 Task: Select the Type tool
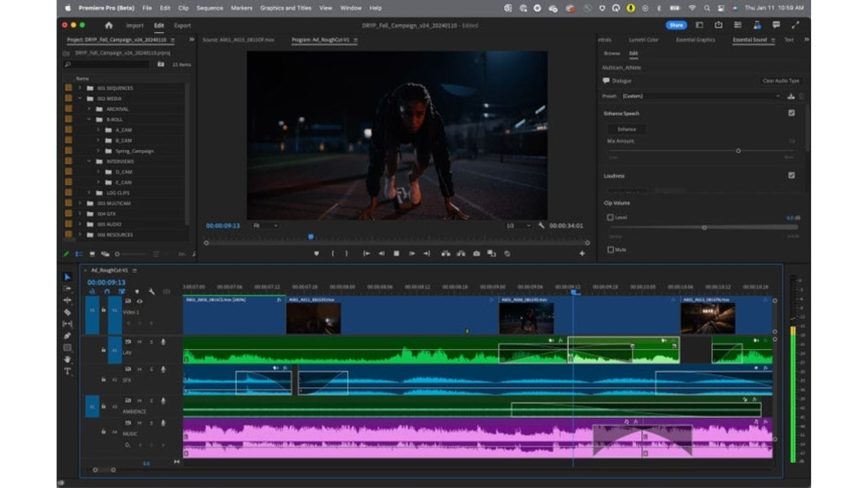click(67, 371)
